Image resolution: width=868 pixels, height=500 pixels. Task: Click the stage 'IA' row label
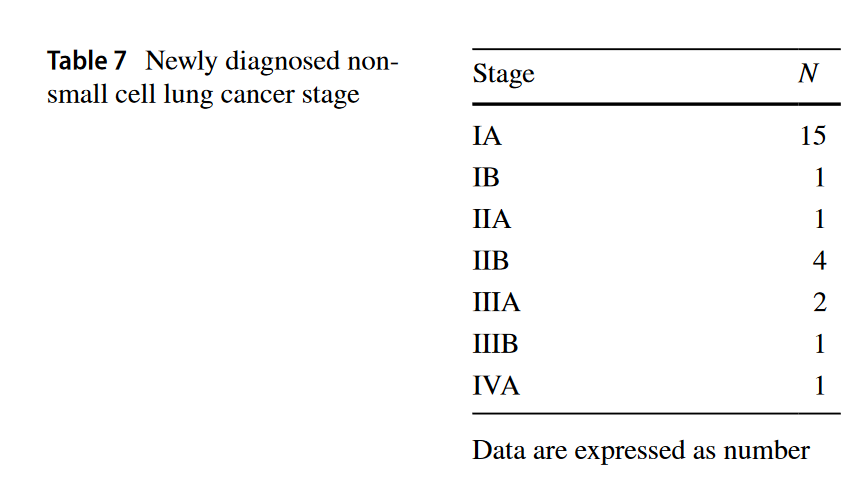(x=486, y=135)
